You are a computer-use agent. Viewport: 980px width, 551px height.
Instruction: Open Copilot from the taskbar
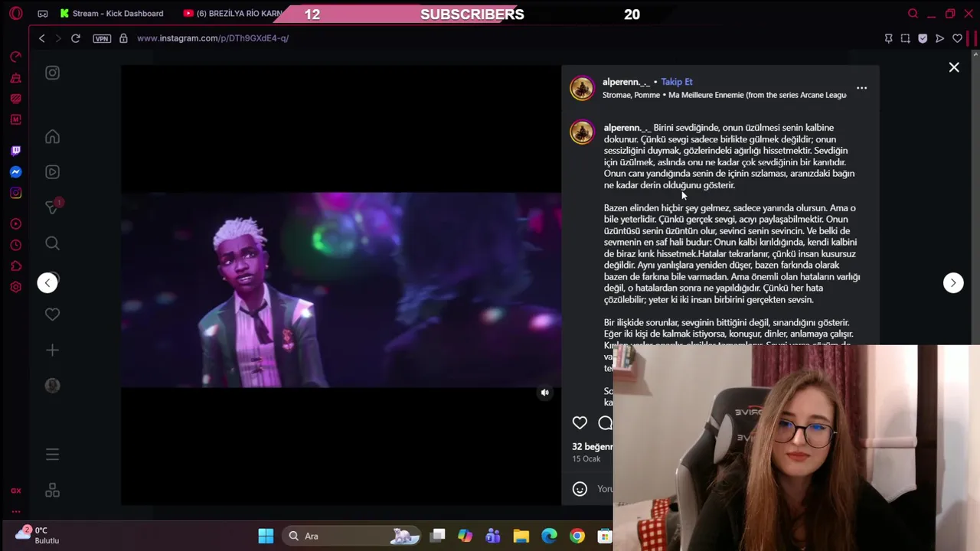click(465, 536)
